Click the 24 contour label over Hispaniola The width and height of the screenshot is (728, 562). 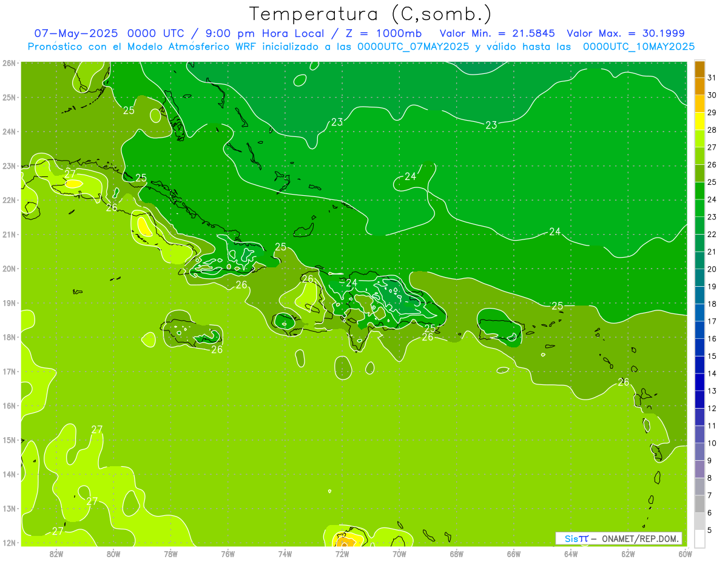(x=352, y=282)
